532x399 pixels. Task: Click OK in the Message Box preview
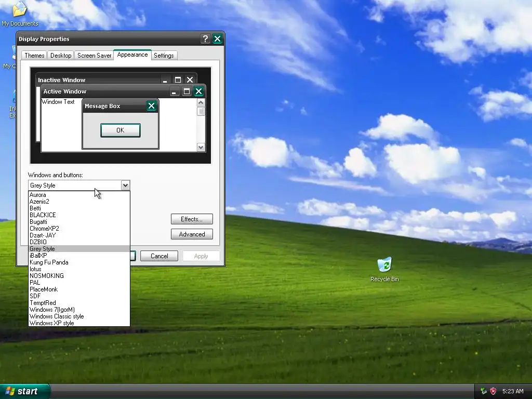tap(121, 130)
